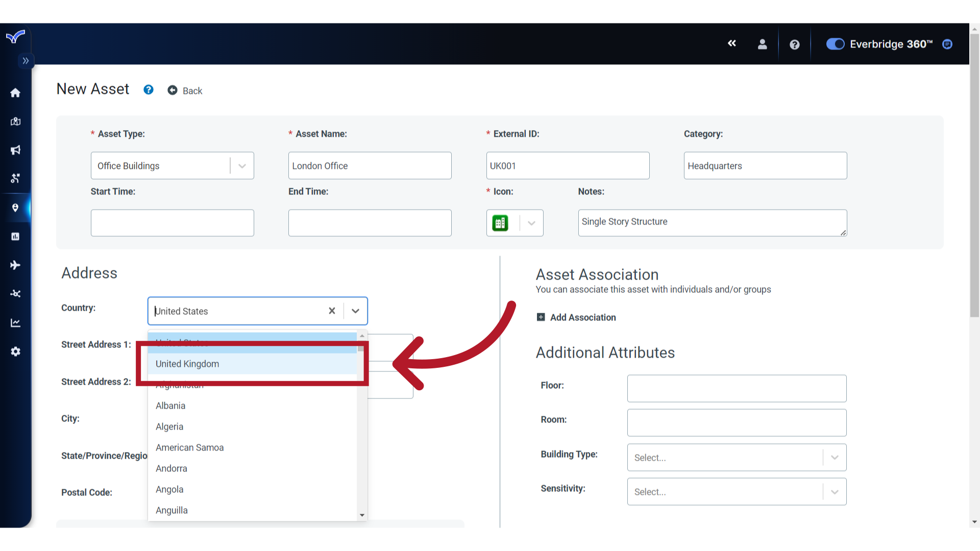Edit the External ID field
980x551 pixels.
568,166
